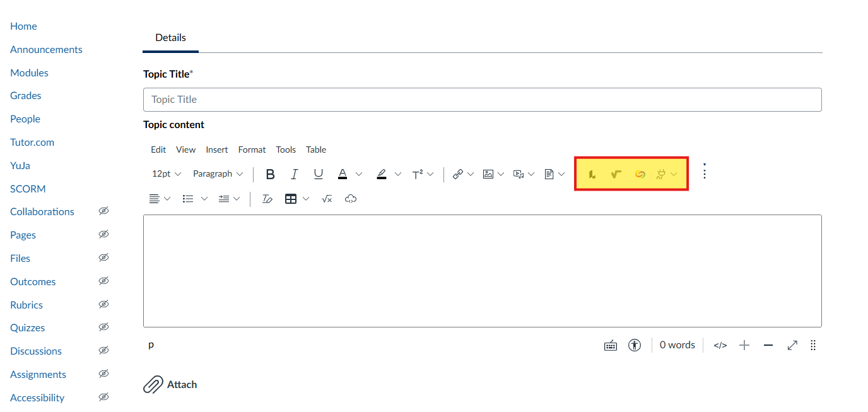Screen dimensions: 868x412
Task: Open the HTML code editor
Action: (720, 345)
